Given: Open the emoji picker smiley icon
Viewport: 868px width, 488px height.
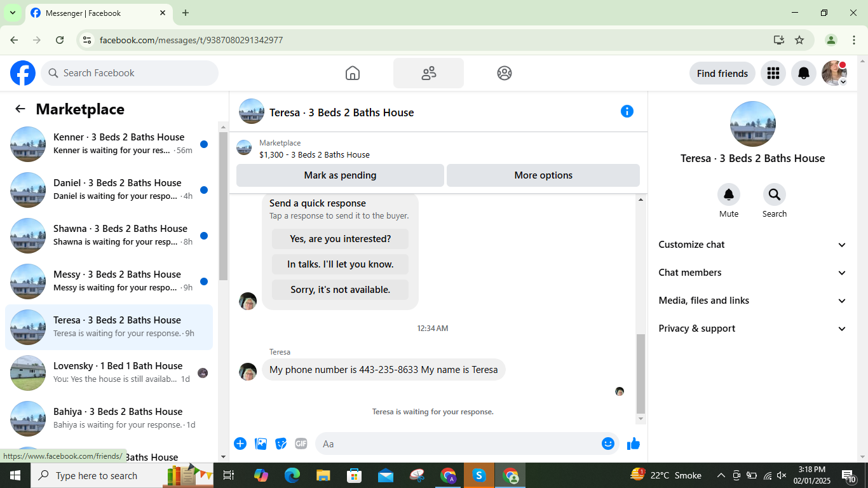Looking at the screenshot, I should tap(608, 444).
